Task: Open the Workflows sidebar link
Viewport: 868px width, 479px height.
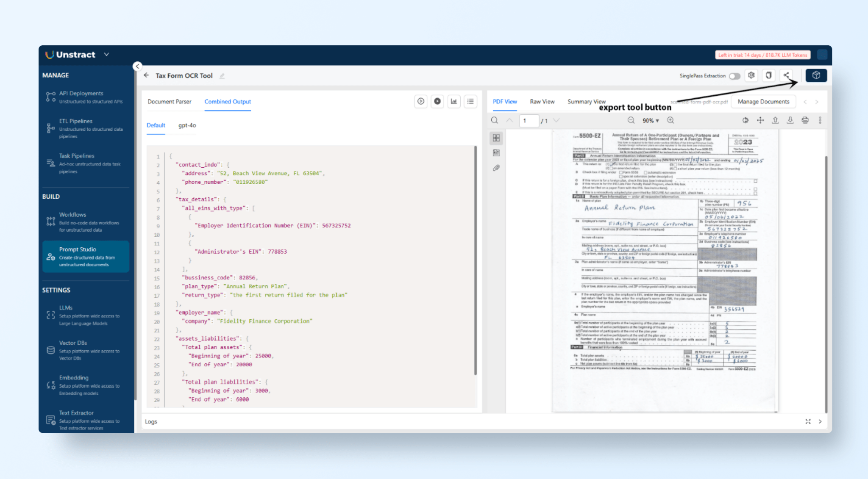Action: point(72,215)
